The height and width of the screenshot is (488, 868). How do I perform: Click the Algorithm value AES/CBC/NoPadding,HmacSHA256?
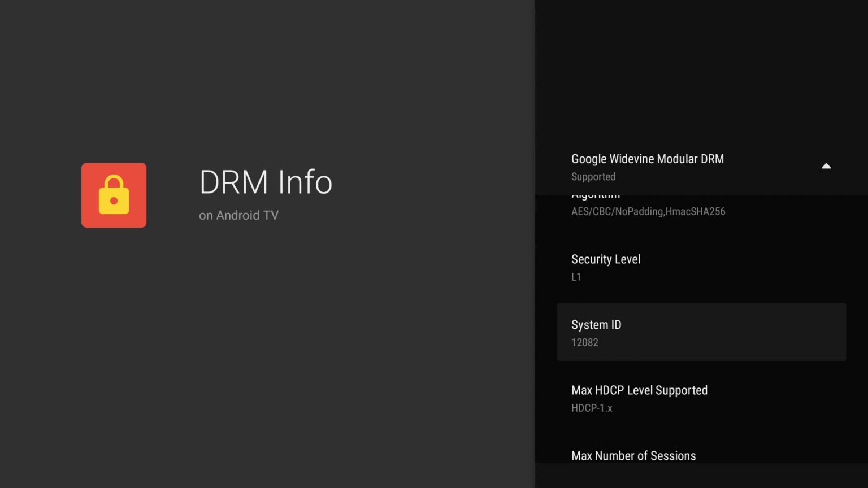coord(648,211)
